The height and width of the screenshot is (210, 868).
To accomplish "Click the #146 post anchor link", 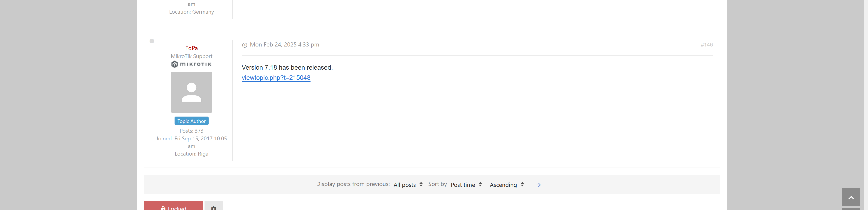I will tap(707, 44).
